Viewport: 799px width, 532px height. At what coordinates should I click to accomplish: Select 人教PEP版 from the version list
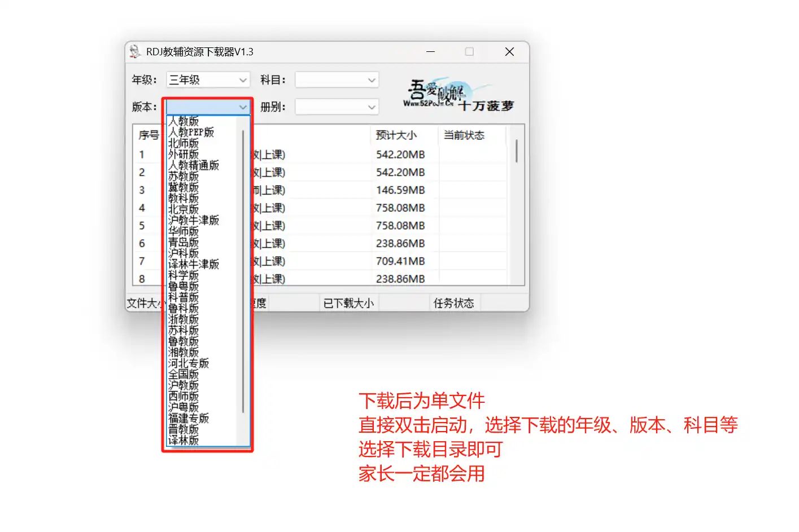(x=191, y=132)
